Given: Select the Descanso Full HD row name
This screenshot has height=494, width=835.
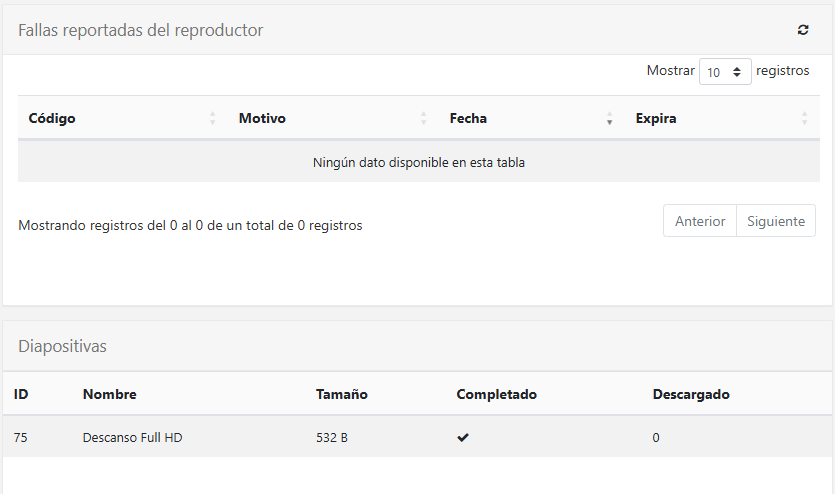Looking at the screenshot, I should (132, 437).
